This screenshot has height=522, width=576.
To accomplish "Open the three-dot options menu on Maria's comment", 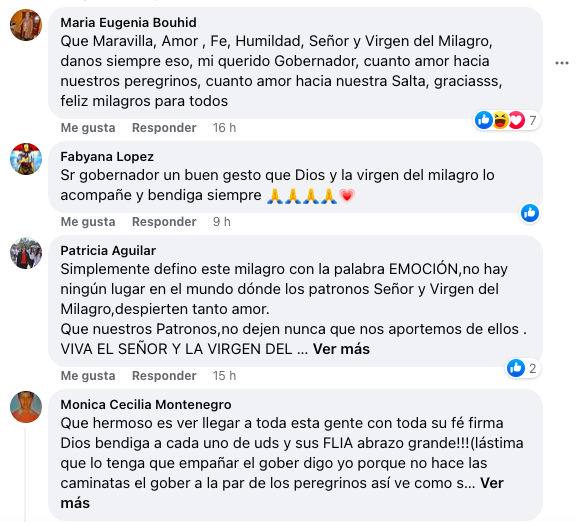I will (562, 63).
